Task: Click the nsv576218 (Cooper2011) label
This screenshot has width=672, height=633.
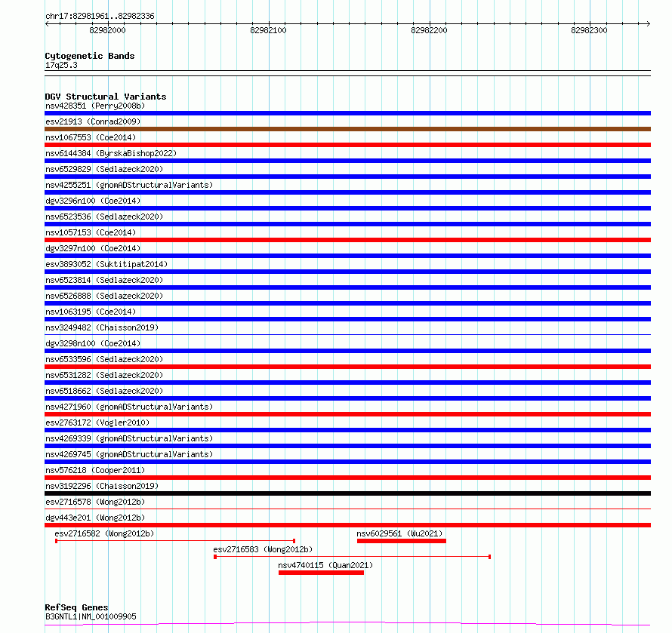Action: coord(95,470)
